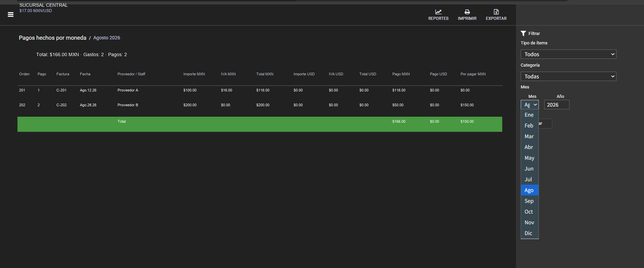Viewport: 644px width, 268px height.
Task: Choose Oct from the month list
Action: [x=530, y=212]
